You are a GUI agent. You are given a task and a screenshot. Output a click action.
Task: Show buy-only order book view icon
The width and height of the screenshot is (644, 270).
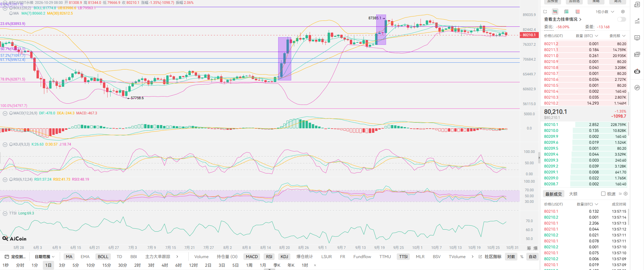coord(566,12)
